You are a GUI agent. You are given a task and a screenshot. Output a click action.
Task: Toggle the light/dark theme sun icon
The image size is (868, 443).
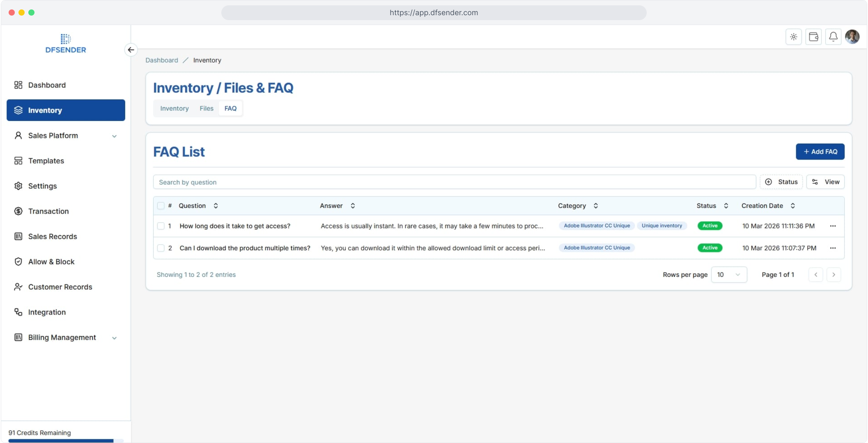click(x=793, y=37)
